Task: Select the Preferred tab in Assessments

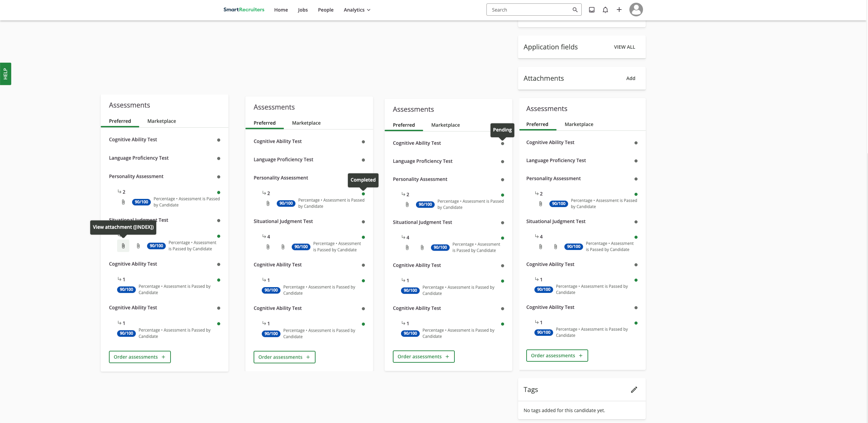Action: coord(120,121)
